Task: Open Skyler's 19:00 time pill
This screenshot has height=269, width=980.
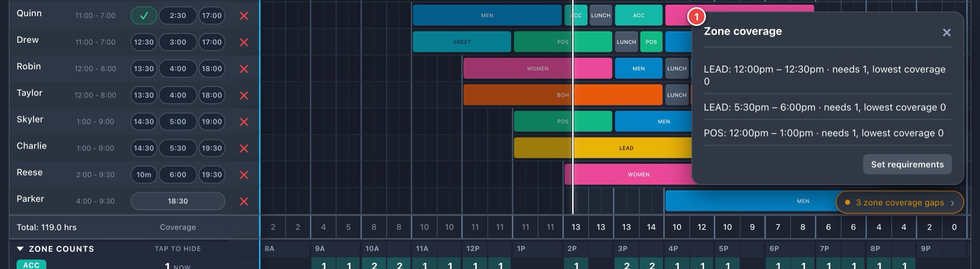Action: [212, 122]
